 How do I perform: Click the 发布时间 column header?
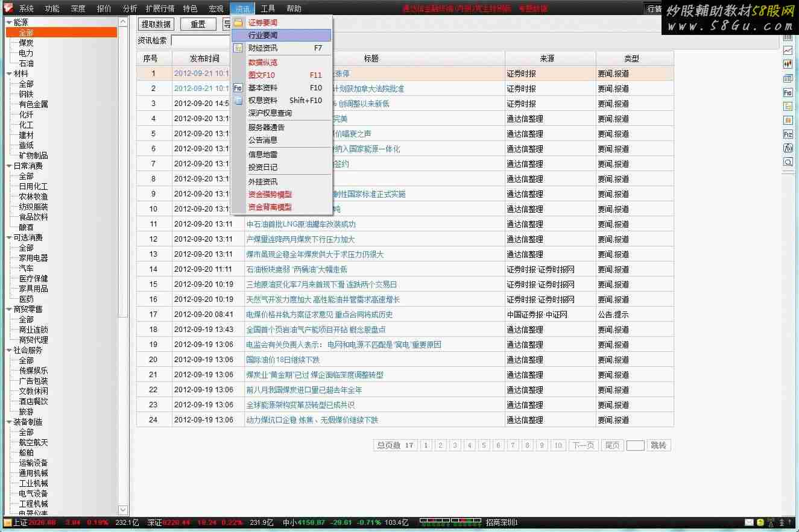click(x=204, y=58)
